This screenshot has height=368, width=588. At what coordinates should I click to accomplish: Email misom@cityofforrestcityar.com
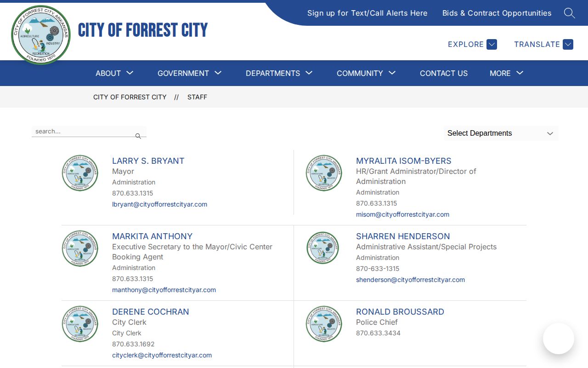pos(402,214)
